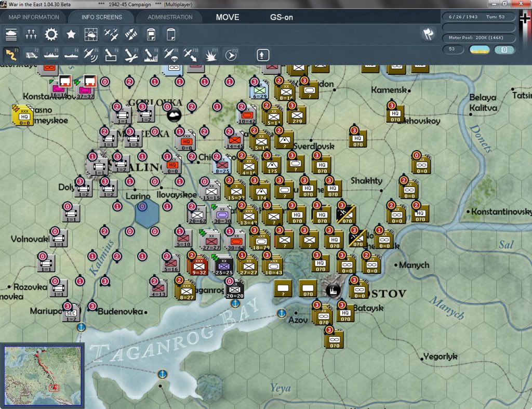Click the cloud weather marker near Gorlovka
532x409 pixels.
(174, 115)
